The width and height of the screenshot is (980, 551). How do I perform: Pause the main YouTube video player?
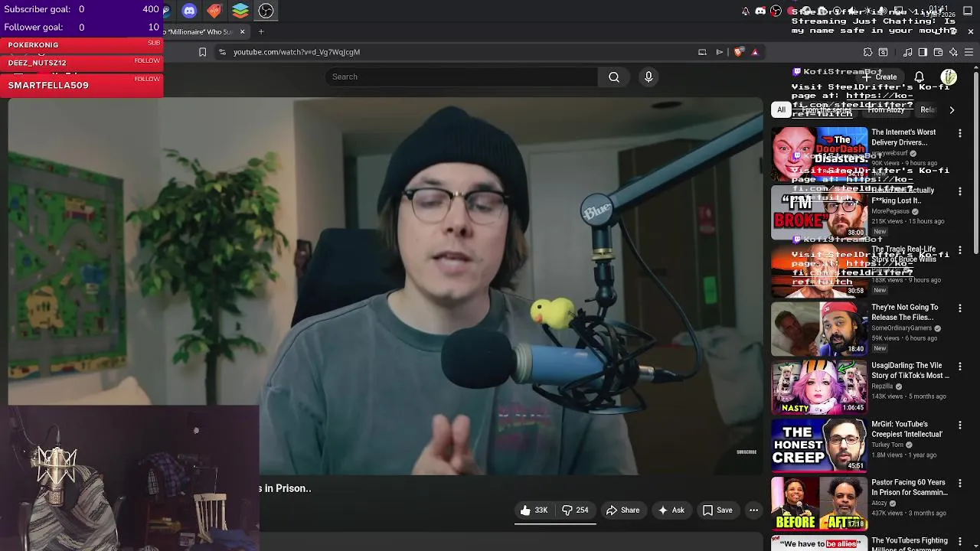385,285
